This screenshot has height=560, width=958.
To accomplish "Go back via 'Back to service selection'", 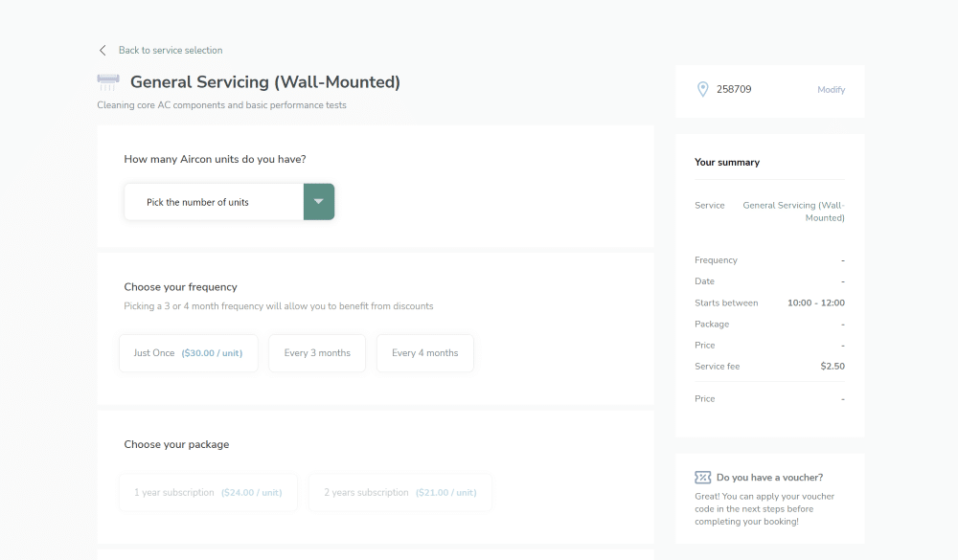I will click(171, 50).
